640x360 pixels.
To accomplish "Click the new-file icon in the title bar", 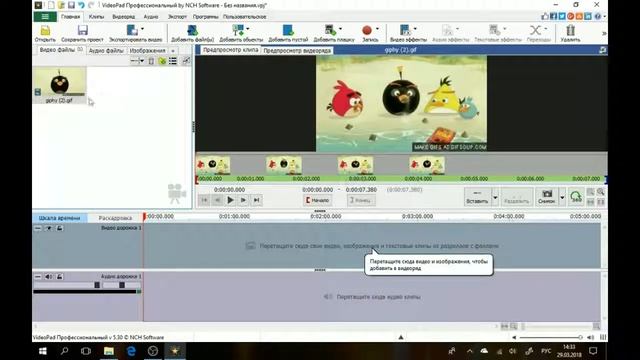I will pyautogui.click(x=51, y=5).
